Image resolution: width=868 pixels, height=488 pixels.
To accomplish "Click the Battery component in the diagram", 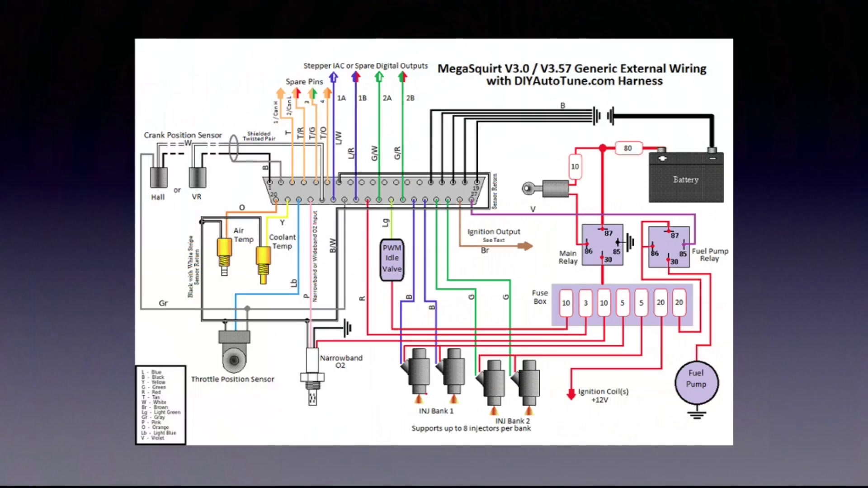I will tap(686, 175).
